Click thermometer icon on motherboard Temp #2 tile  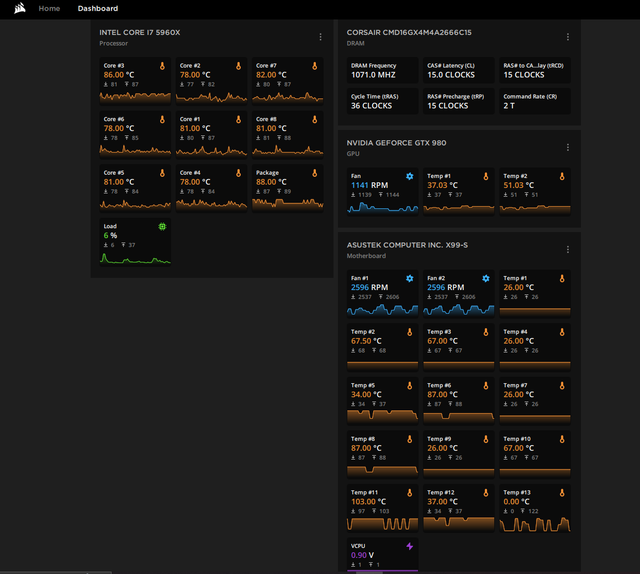409,332
